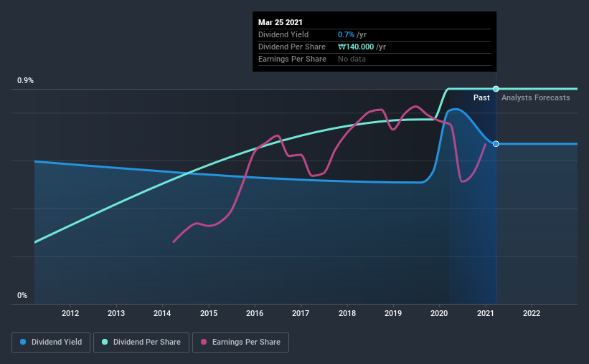Click the blue Dividend Yield legend dot
Viewport: 589px width, 364px height.
(x=23, y=342)
